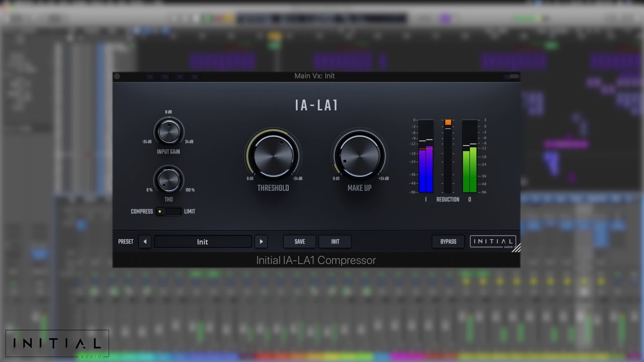Viewport: 644px width, 362px height.
Task: Click the LIMIT label beside the switch
Action: (190, 212)
